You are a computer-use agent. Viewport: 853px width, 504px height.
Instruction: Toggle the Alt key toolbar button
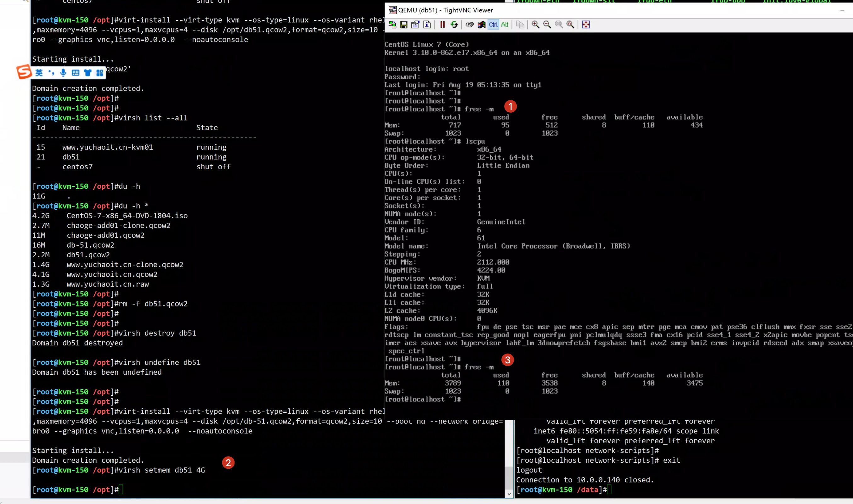click(505, 25)
